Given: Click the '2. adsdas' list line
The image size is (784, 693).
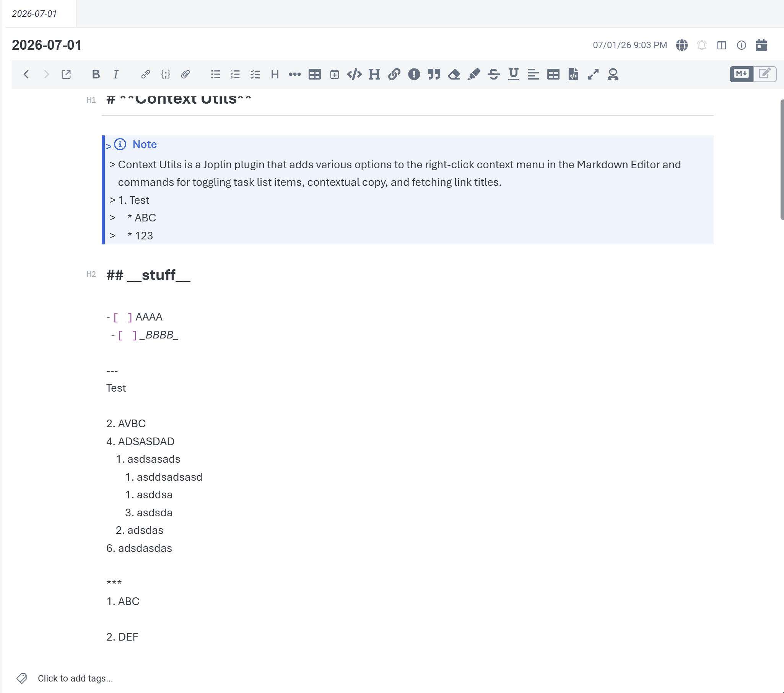Looking at the screenshot, I should [x=140, y=530].
